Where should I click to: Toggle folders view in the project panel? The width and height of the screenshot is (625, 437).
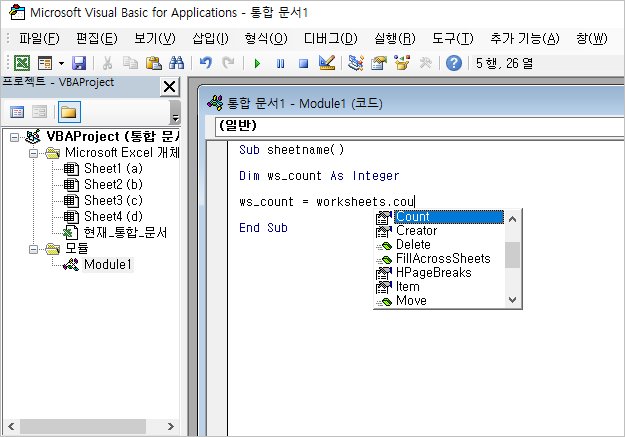click(70, 111)
